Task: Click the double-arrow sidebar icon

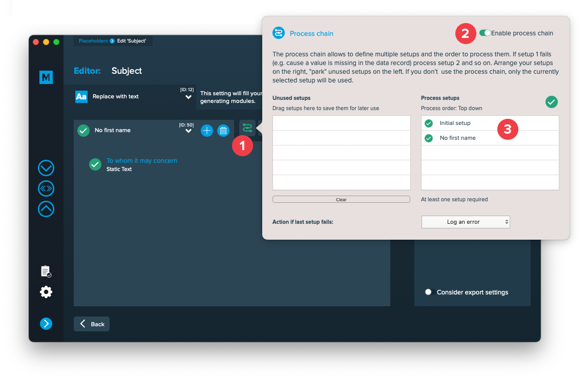Action: [x=46, y=188]
